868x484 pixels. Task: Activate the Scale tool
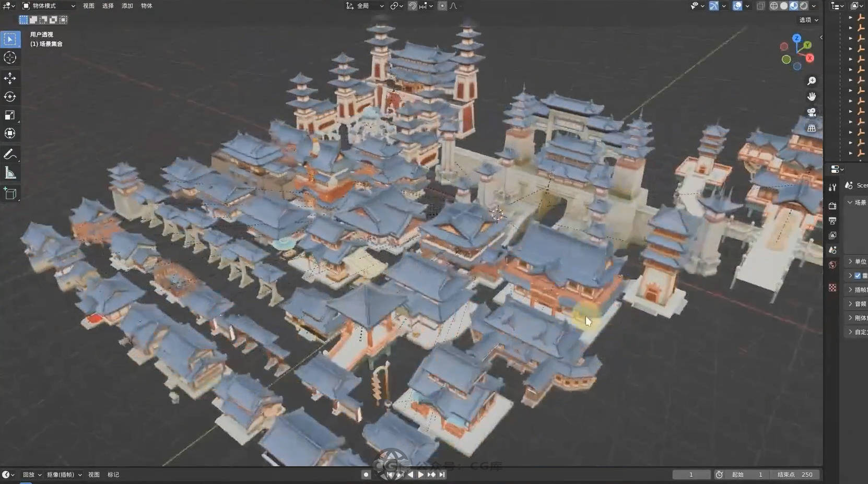[x=10, y=115]
